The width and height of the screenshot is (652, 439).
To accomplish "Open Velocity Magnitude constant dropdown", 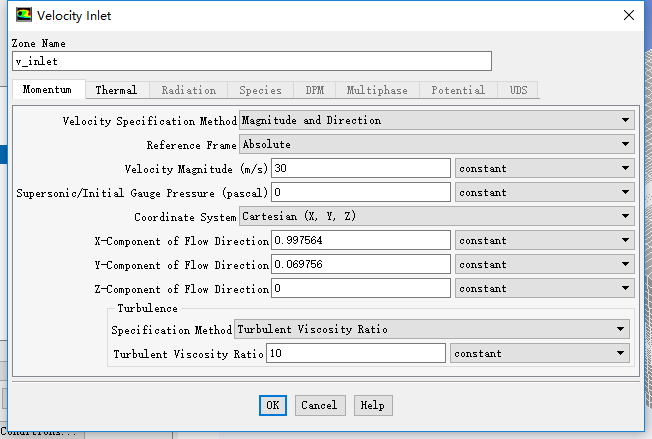I will pos(544,169).
